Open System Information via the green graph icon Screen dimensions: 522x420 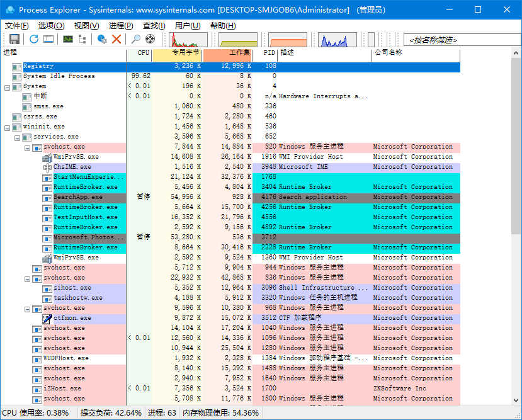click(67, 39)
